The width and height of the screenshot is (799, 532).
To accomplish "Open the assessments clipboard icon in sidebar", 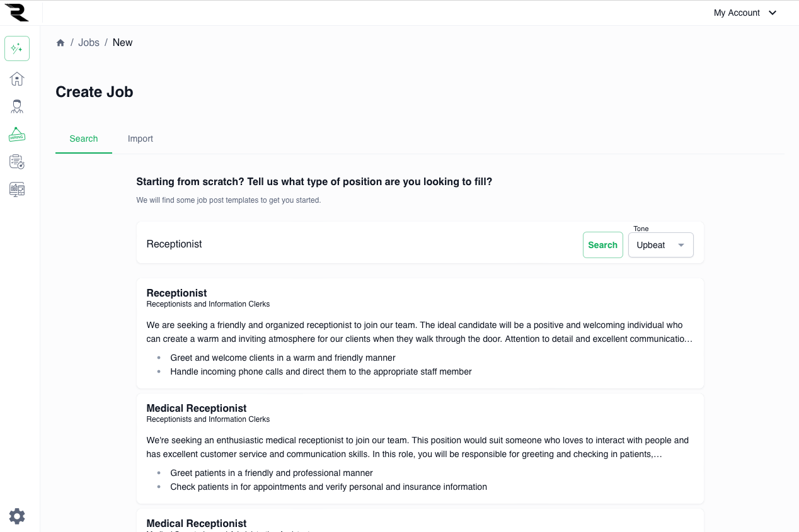I will pyautogui.click(x=17, y=162).
